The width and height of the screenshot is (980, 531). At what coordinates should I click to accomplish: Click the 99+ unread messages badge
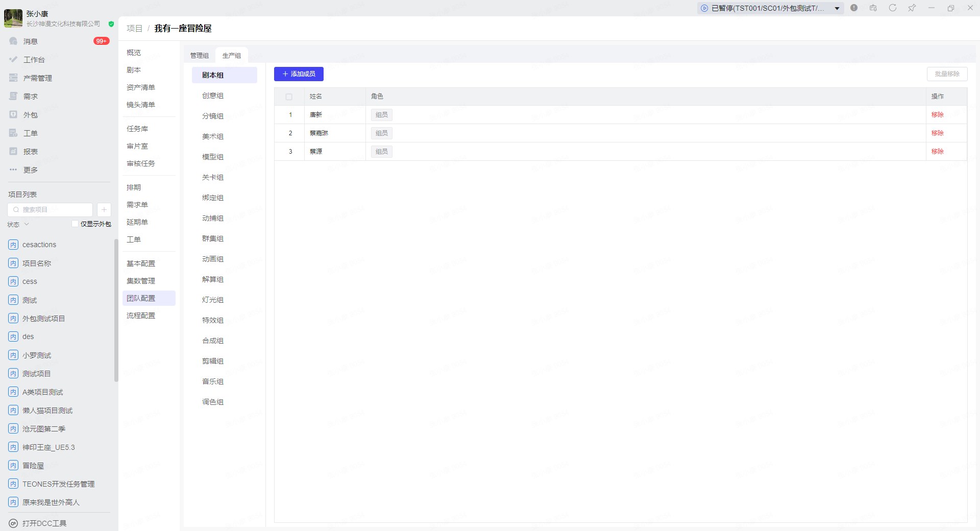(101, 41)
